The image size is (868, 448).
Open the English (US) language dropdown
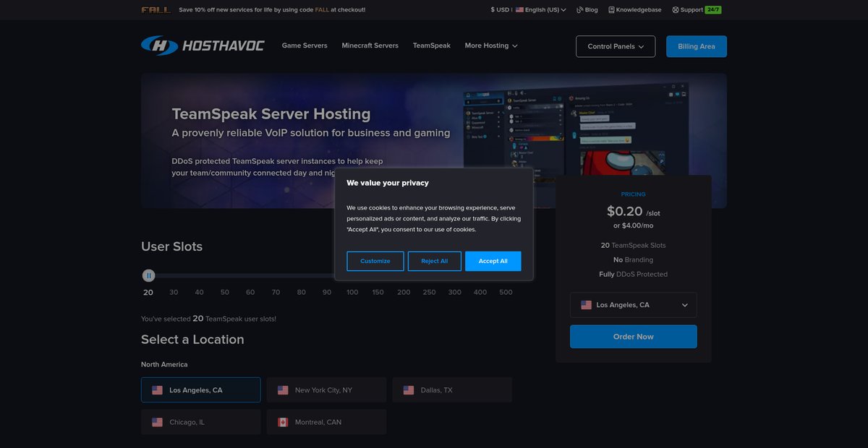pos(541,10)
